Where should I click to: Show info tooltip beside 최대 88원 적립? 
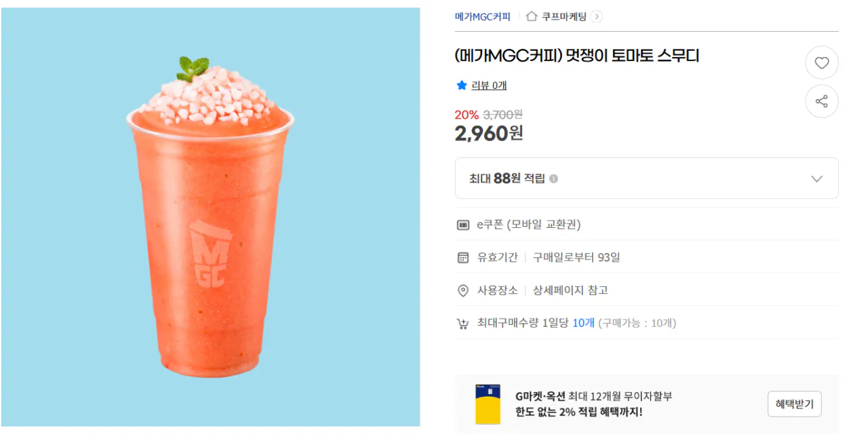click(x=553, y=179)
